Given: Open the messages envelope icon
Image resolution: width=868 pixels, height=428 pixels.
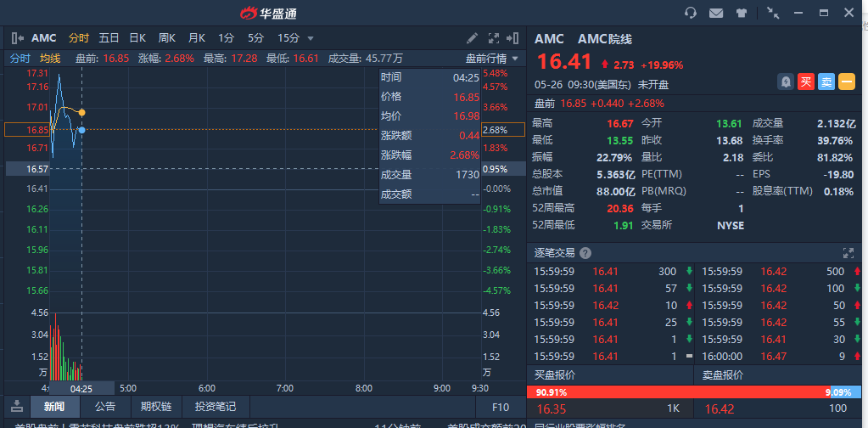Looking at the screenshot, I should pos(716,13).
